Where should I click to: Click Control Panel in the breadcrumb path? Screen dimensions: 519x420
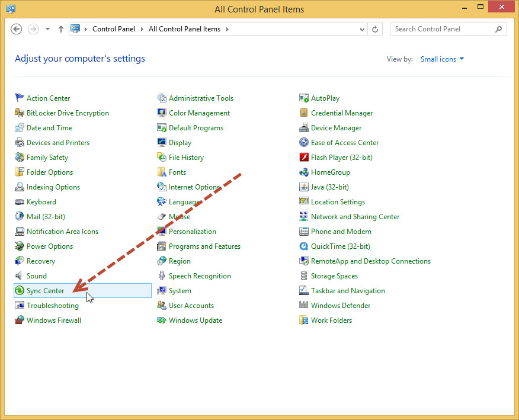[114, 29]
